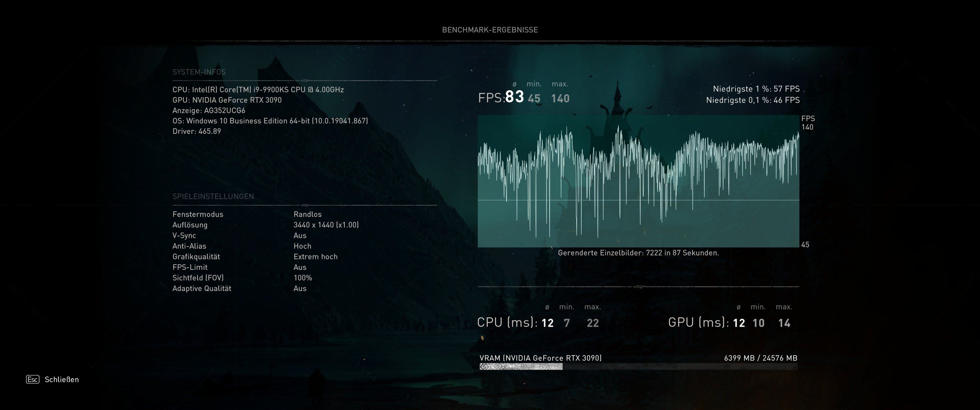Image resolution: width=980 pixels, height=410 pixels.
Task: Click the Anzeige: AG352UCG6 line
Action: point(209,110)
